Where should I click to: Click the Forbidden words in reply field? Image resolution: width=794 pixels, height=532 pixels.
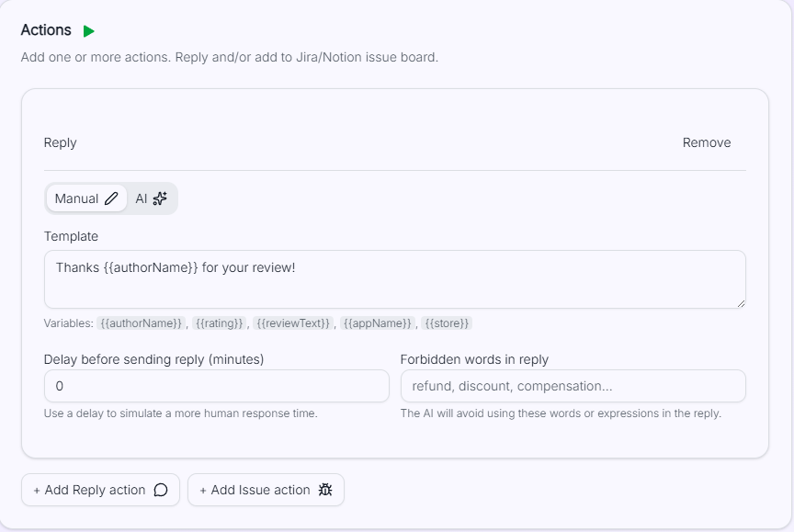coord(573,386)
